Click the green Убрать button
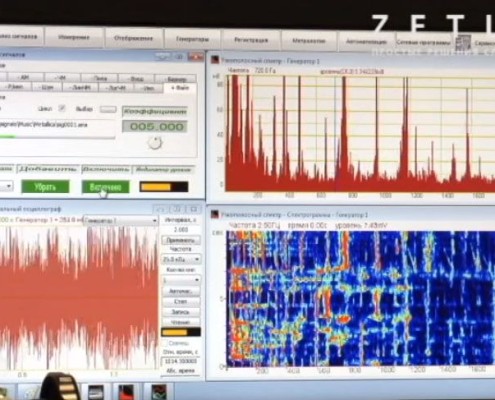Viewport: 495px width, 400px height. tap(45, 187)
